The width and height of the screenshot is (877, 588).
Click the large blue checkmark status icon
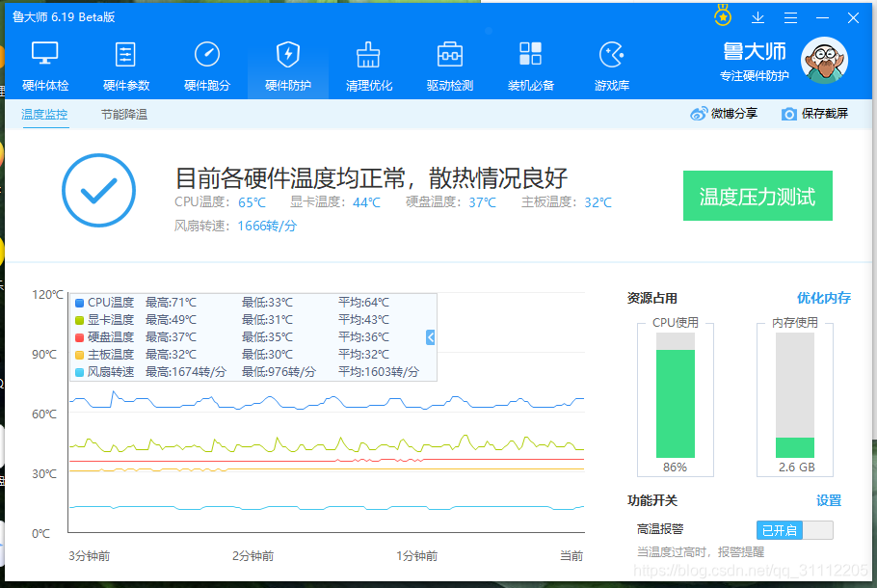[x=98, y=190]
